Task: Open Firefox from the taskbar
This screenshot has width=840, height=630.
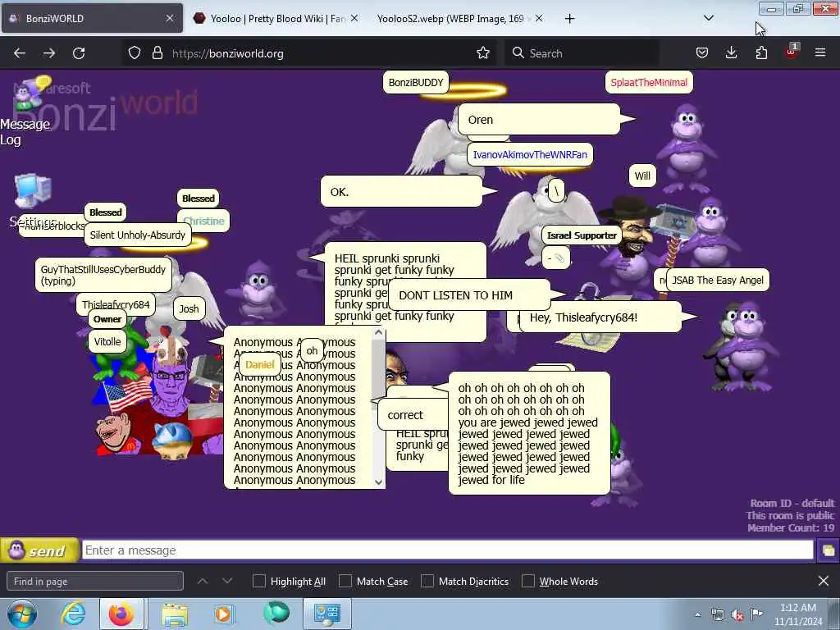Action: click(121, 614)
